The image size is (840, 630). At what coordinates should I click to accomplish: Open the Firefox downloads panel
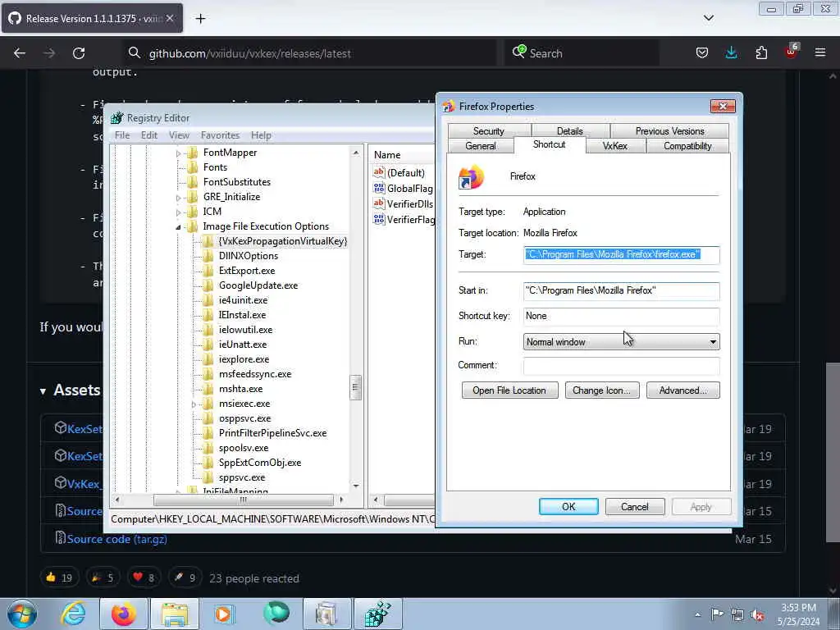pos(731,52)
